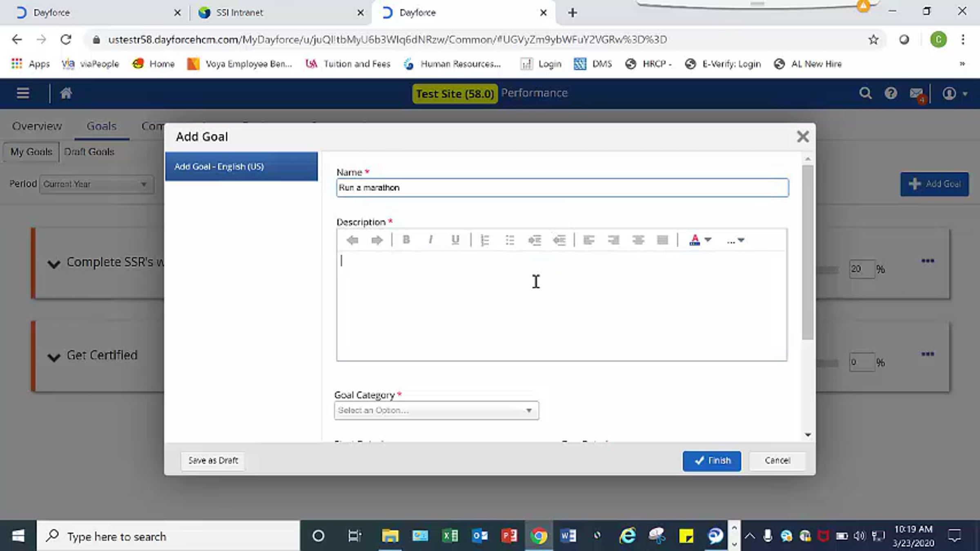This screenshot has width=980, height=551.
Task: Click the font color A swatch
Action: (694, 240)
